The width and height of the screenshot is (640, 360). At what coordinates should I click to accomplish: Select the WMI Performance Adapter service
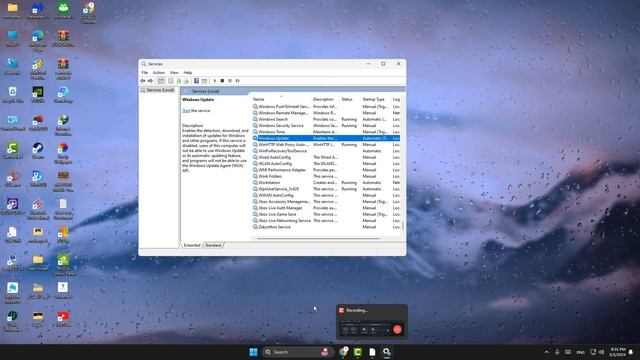pyautogui.click(x=326, y=170)
